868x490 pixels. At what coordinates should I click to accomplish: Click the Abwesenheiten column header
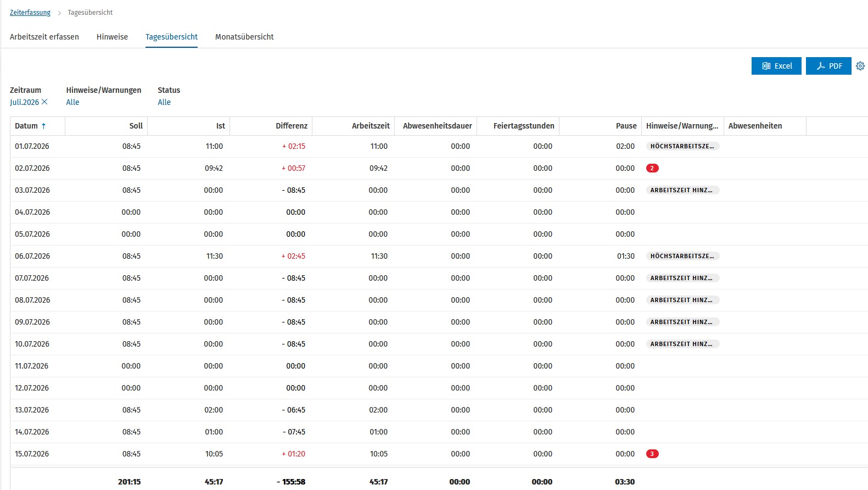755,126
